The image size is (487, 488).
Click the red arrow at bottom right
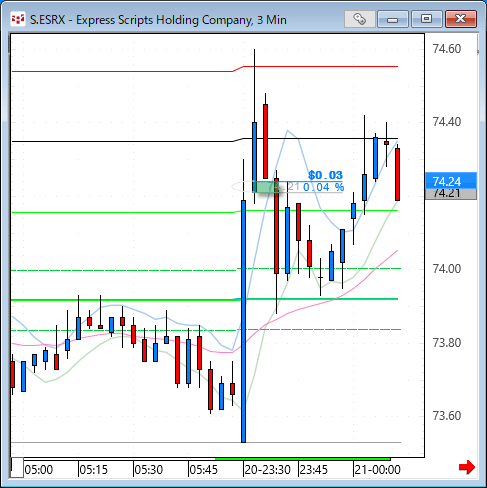point(467,467)
